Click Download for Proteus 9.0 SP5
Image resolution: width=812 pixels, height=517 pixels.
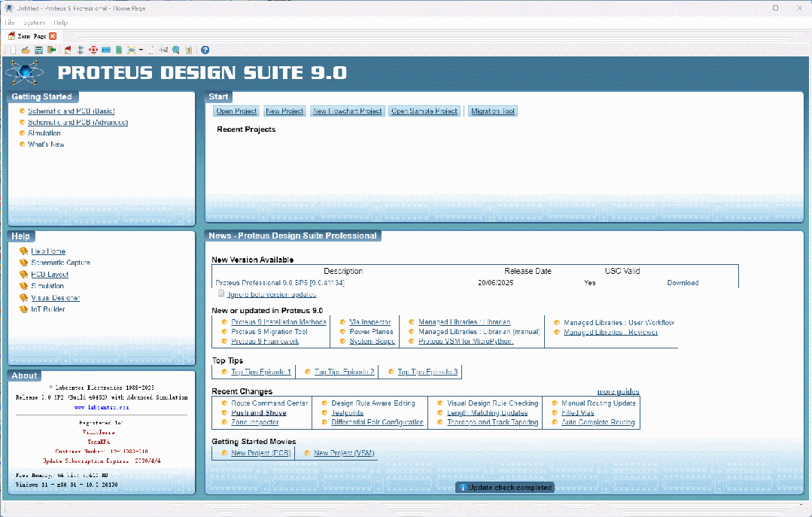tap(683, 283)
